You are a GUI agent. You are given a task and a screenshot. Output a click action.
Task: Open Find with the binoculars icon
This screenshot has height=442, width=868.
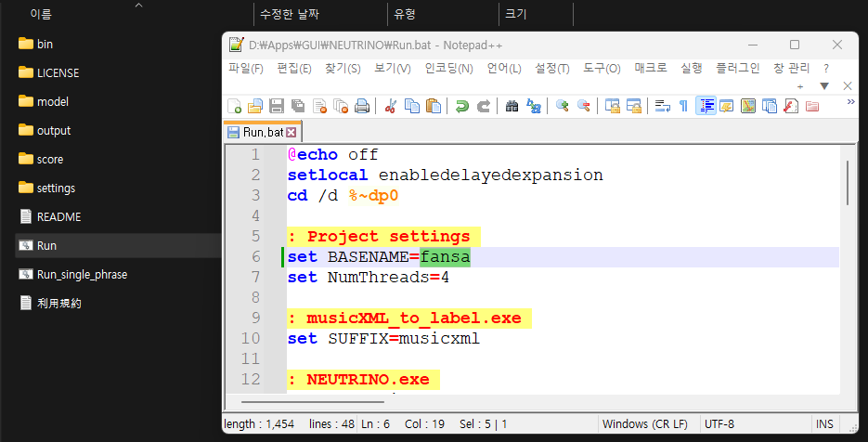tap(512, 107)
